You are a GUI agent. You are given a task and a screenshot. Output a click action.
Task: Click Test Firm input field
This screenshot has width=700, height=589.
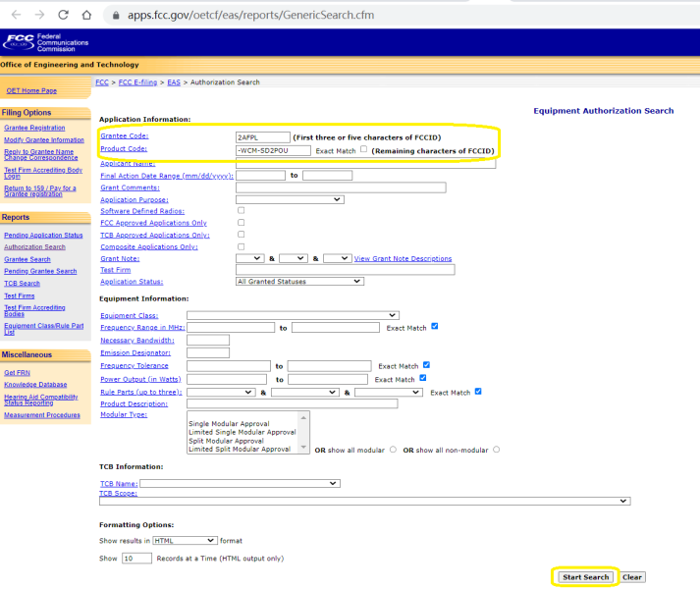(345, 269)
